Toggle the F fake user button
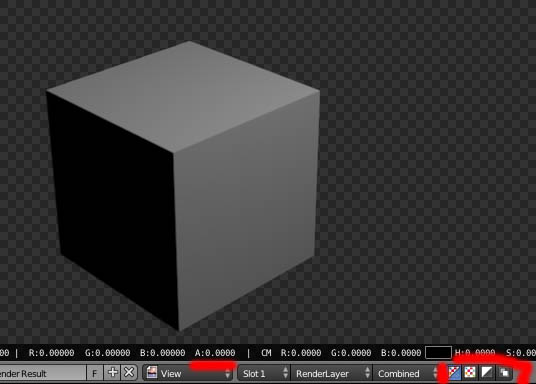 tap(95, 373)
